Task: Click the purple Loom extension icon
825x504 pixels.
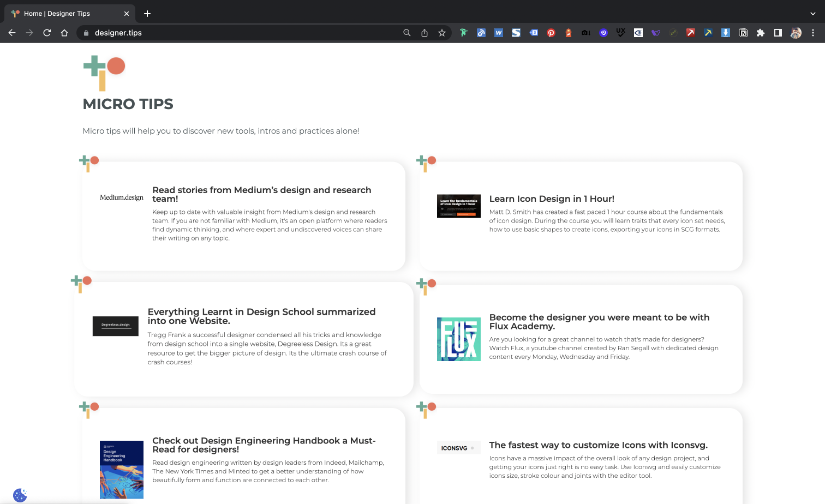Action: point(603,33)
